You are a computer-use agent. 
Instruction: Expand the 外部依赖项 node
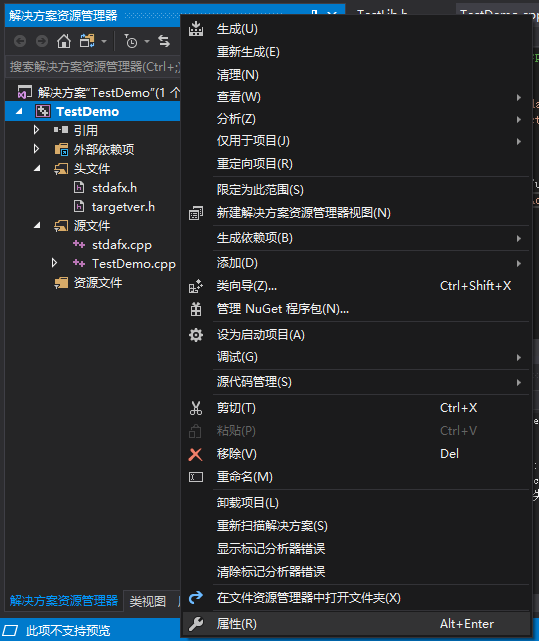(x=36, y=149)
